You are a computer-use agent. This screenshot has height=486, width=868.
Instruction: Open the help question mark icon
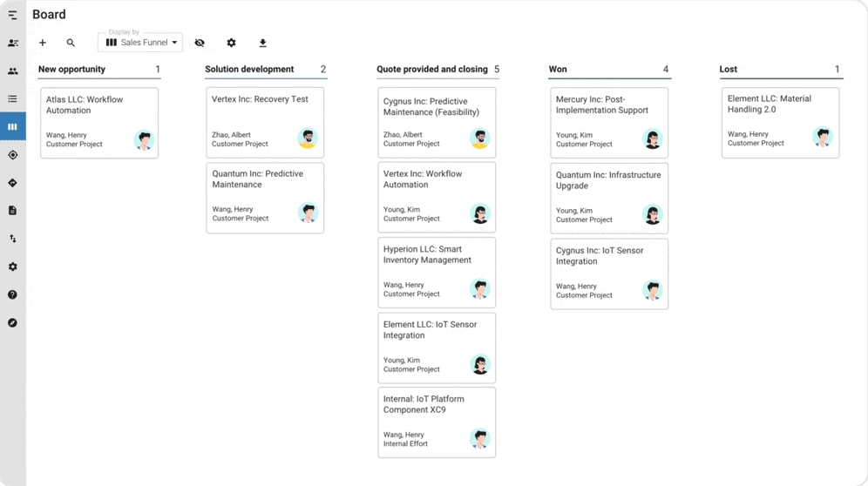point(12,294)
